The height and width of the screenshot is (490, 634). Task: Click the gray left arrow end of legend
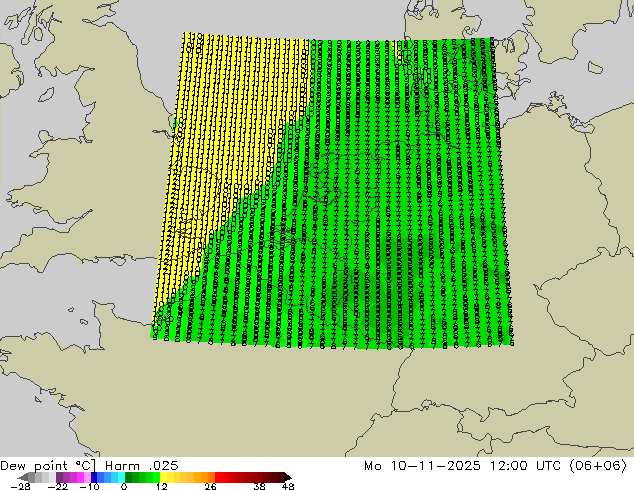(x=23, y=477)
